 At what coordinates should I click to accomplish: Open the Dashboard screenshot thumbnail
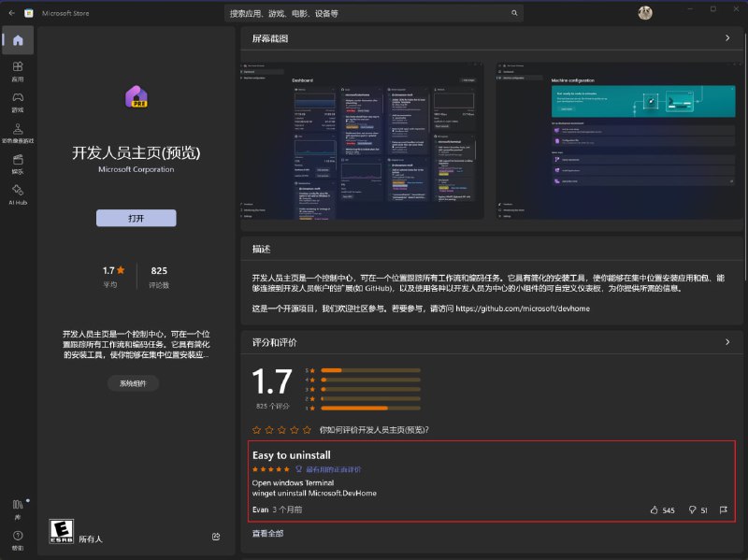(x=362, y=141)
